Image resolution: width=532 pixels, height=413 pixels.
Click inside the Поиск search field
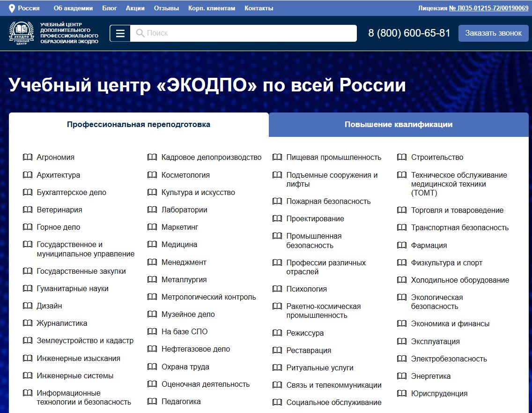click(x=211, y=33)
